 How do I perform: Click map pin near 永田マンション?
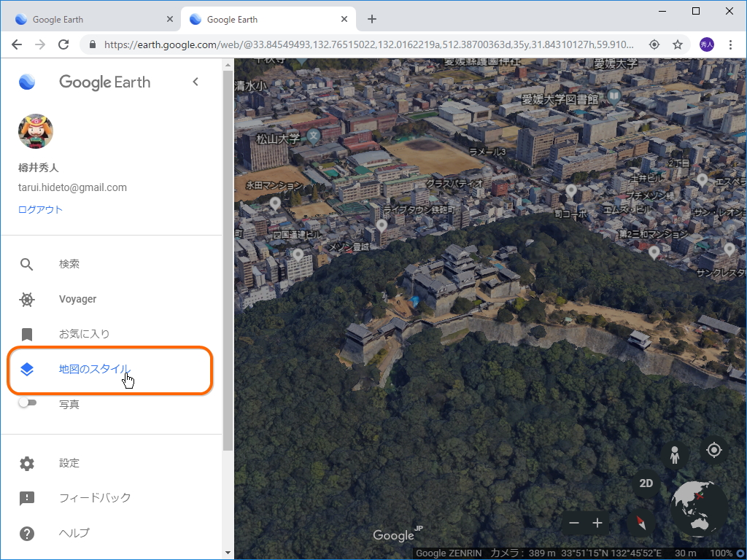[x=275, y=204]
